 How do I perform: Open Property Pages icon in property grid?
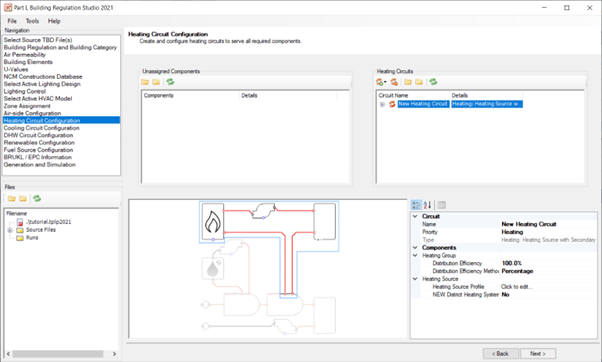click(442, 205)
